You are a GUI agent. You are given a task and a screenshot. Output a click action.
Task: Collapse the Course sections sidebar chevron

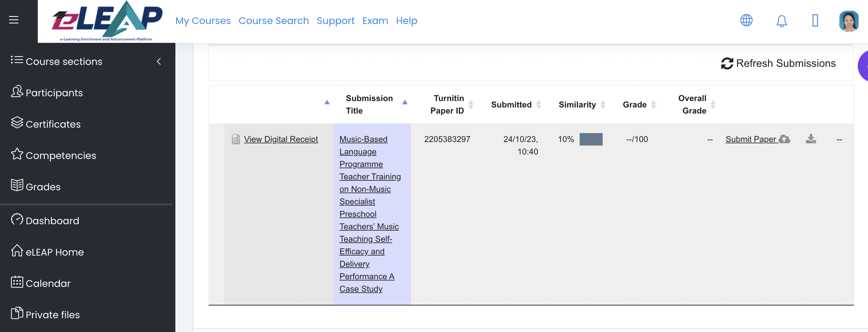pyautogui.click(x=159, y=61)
